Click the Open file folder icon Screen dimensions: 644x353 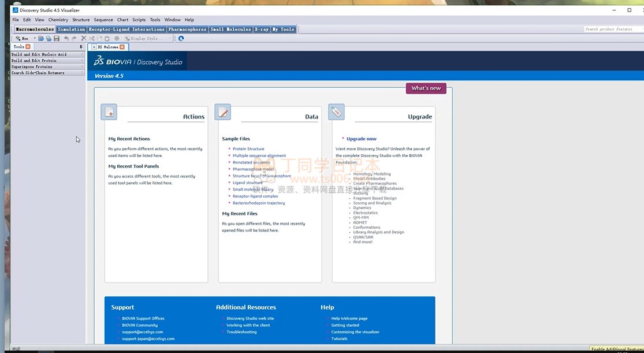41,39
